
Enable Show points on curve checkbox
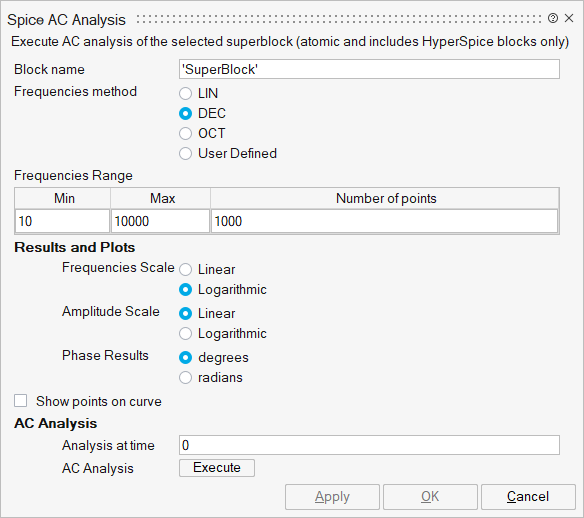pyautogui.click(x=20, y=401)
